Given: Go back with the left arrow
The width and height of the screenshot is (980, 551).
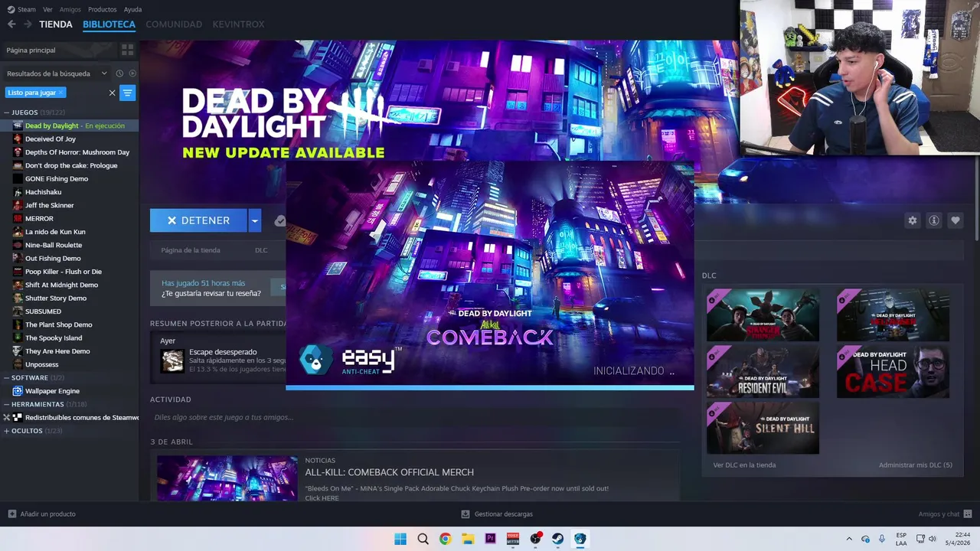Looking at the screenshot, I should click(x=11, y=24).
